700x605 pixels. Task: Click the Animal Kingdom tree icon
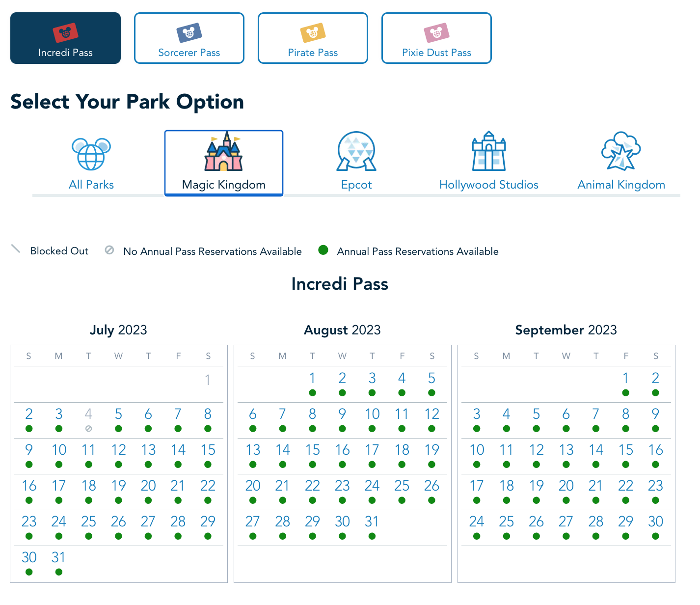click(x=621, y=151)
